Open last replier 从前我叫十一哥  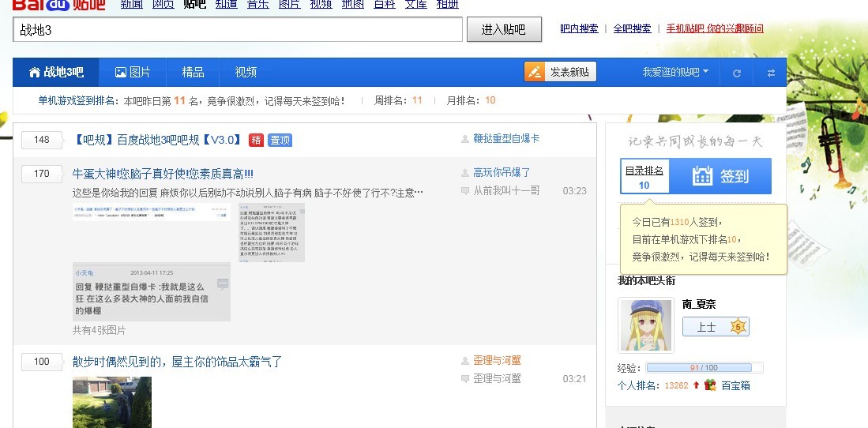pos(506,190)
